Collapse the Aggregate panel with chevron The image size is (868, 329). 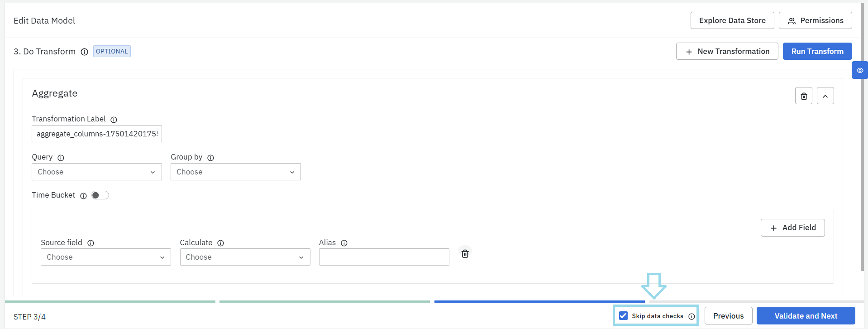pos(825,96)
